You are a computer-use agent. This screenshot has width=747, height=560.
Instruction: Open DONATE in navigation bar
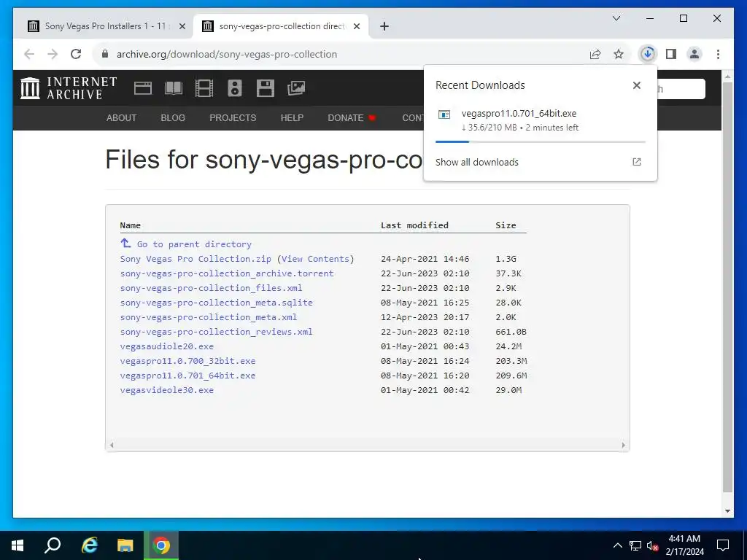[352, 117]
